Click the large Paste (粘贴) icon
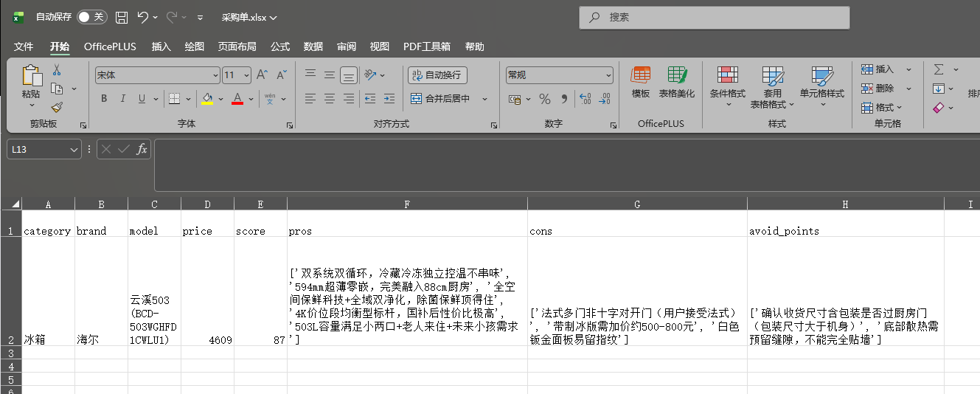Viewport: 980px width, 394px height. (x=31, y=76)
